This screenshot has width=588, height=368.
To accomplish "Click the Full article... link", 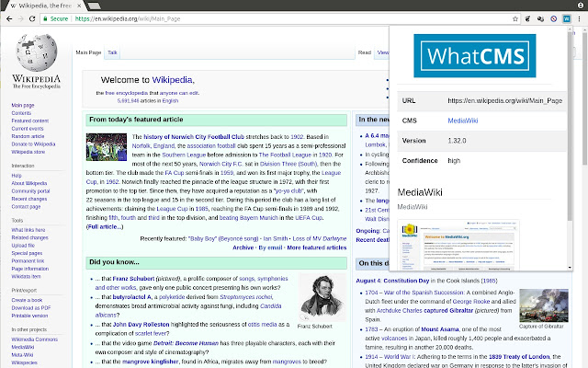I will coord(105,227).
